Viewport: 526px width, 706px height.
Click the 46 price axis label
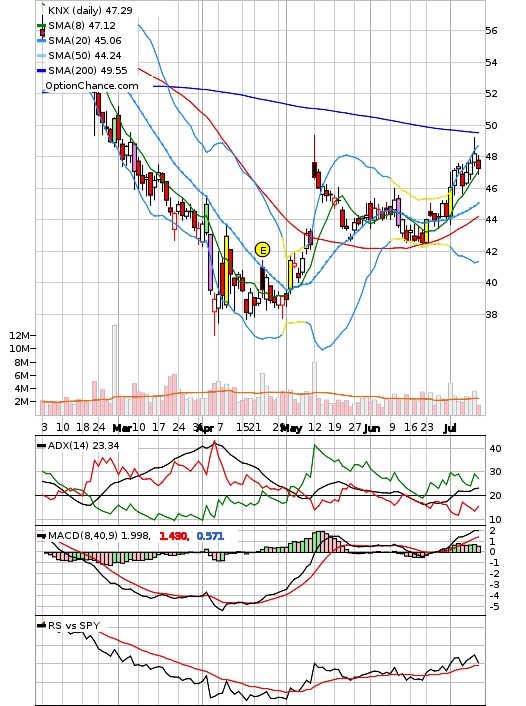point(491,188)
